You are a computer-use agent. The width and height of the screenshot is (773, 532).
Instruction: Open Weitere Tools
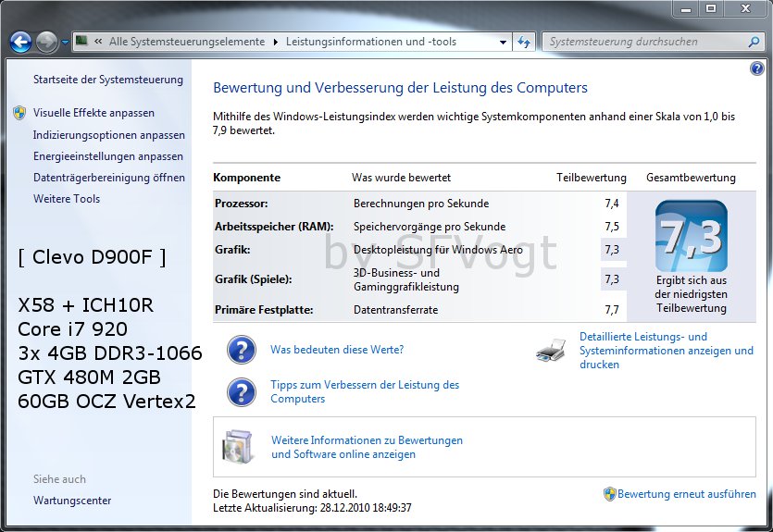pos(67,199)
